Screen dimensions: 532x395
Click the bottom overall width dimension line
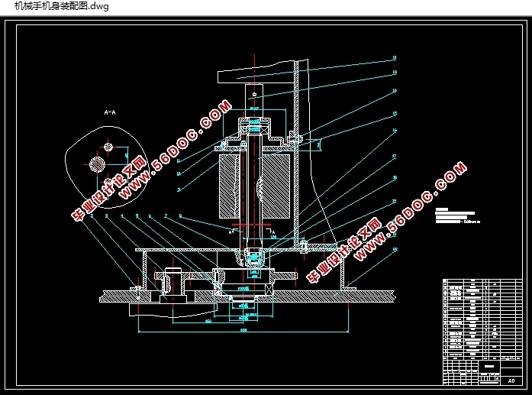pyautogui.click(x=243, y=332)
